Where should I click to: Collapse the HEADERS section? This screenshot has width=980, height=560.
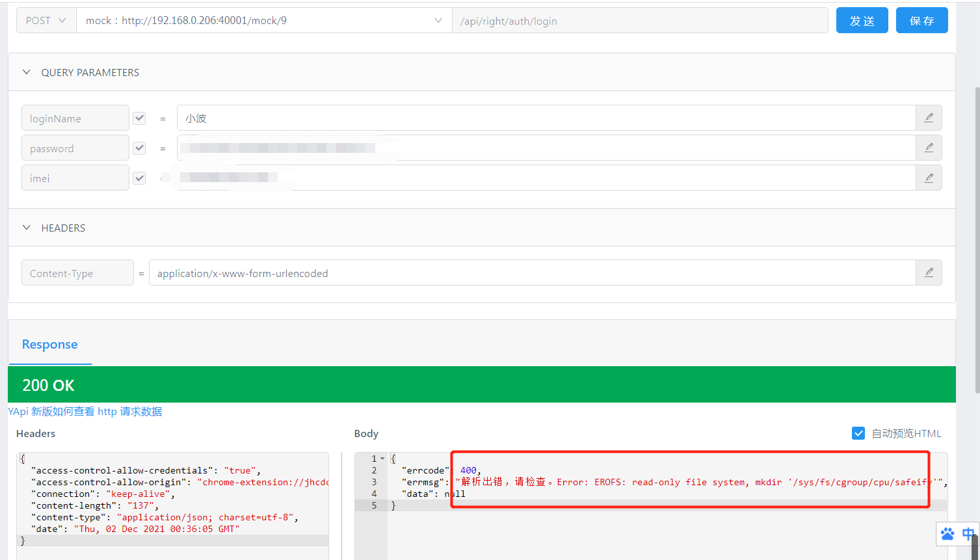click(x=26, y=228)
